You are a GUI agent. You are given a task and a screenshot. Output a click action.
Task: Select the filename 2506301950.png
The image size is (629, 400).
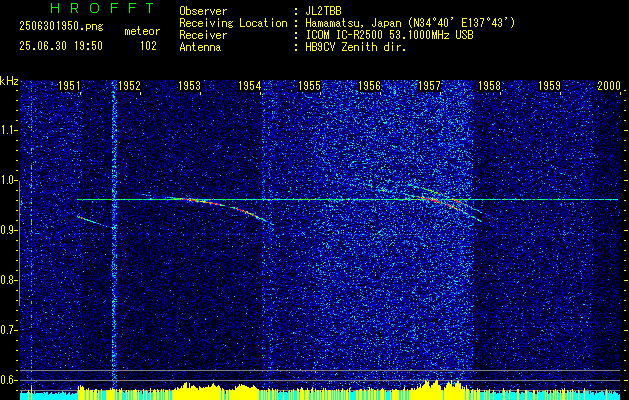coord(61,26)
